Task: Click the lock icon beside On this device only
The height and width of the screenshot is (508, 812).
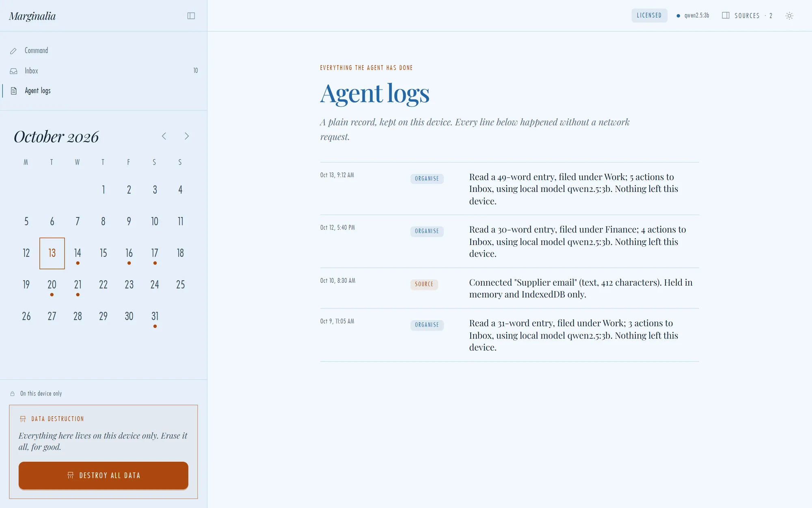Action: coord(13,393)
